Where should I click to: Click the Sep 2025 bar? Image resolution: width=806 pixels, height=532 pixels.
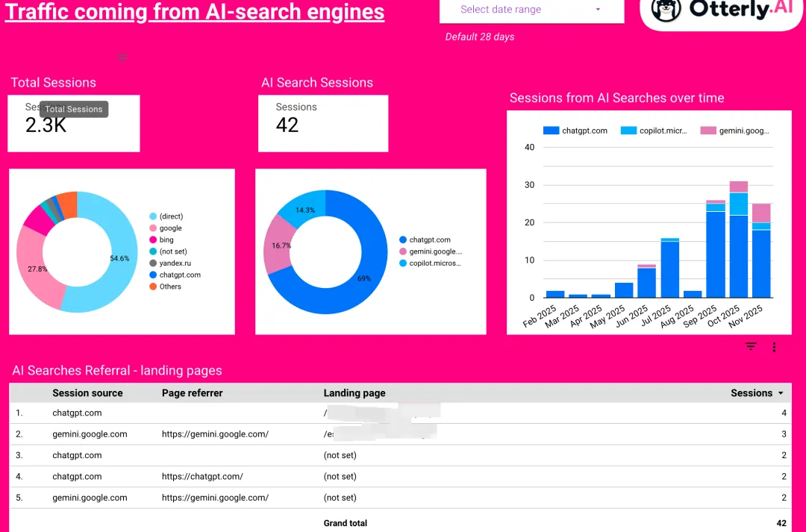[x=716, y=248]
